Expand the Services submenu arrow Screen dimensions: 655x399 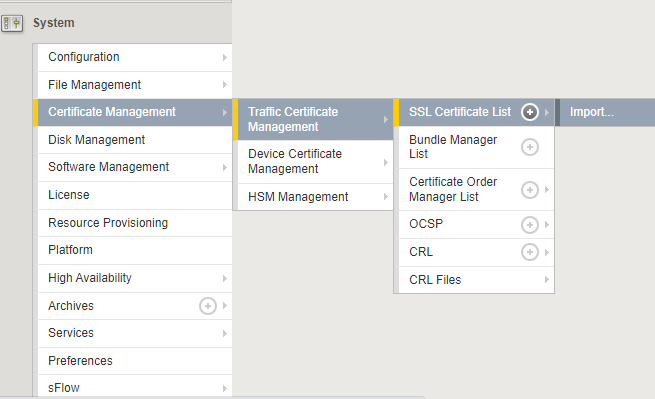[x=225, y=333]
